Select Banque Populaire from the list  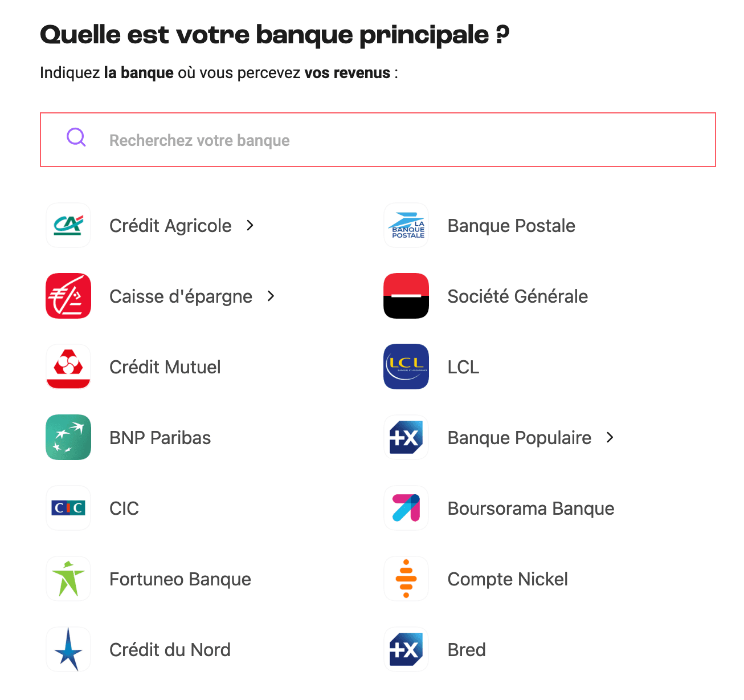click(x=519, y=437)
